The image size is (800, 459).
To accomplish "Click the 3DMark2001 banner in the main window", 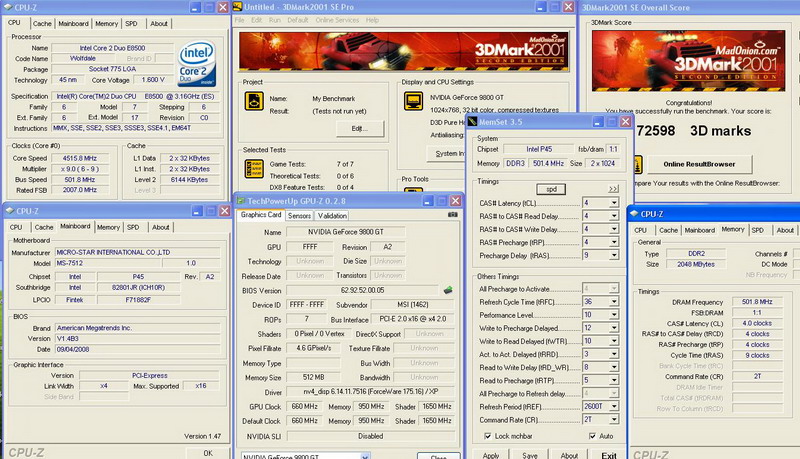I will (x=404, y=51).
